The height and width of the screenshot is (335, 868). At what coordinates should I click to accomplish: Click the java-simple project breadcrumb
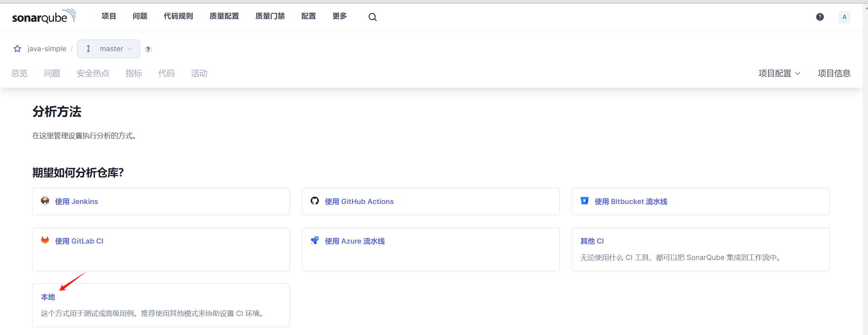[x=47, y=49]
